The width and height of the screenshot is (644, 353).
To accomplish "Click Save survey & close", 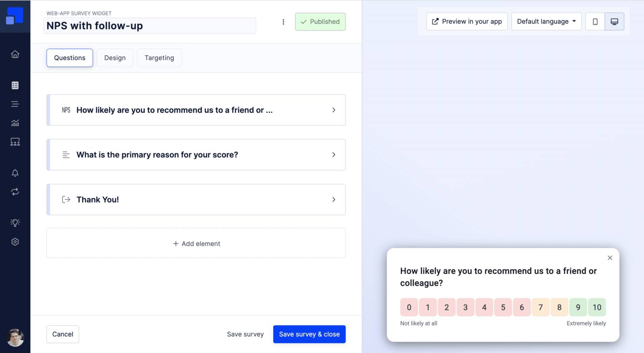I will pyautogui.click(x=309, y=334).
